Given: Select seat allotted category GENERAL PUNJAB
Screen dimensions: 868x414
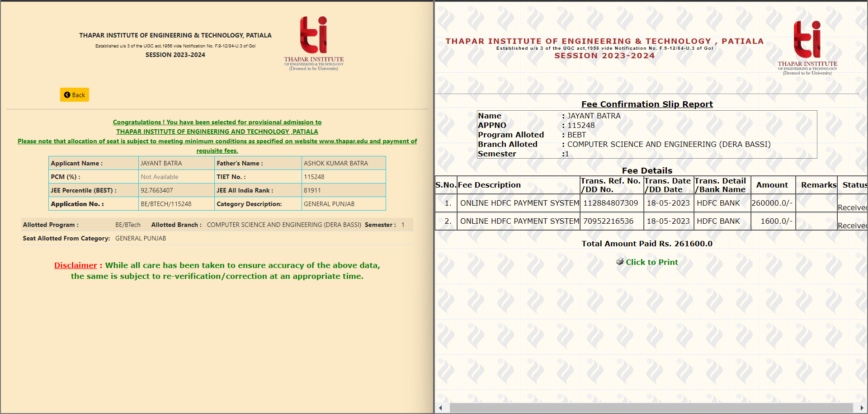Looking at the screenshot, I should pos(141,238).
